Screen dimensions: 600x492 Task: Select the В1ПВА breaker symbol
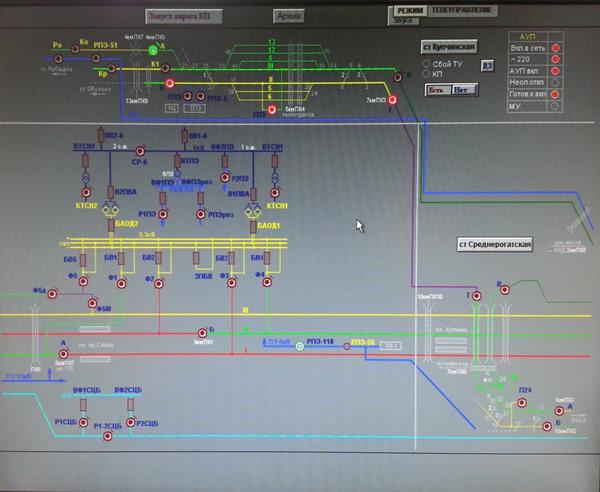[x=253, y=194]
